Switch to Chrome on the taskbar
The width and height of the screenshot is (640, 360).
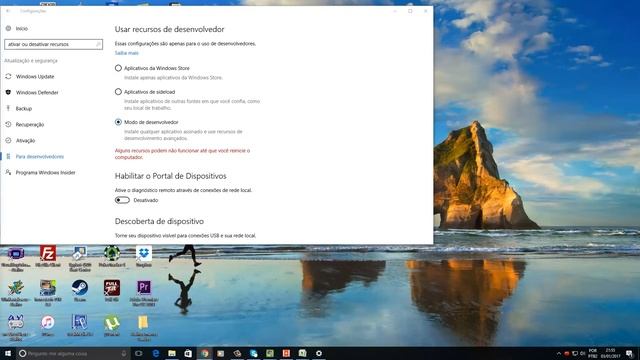click(204, 353)
